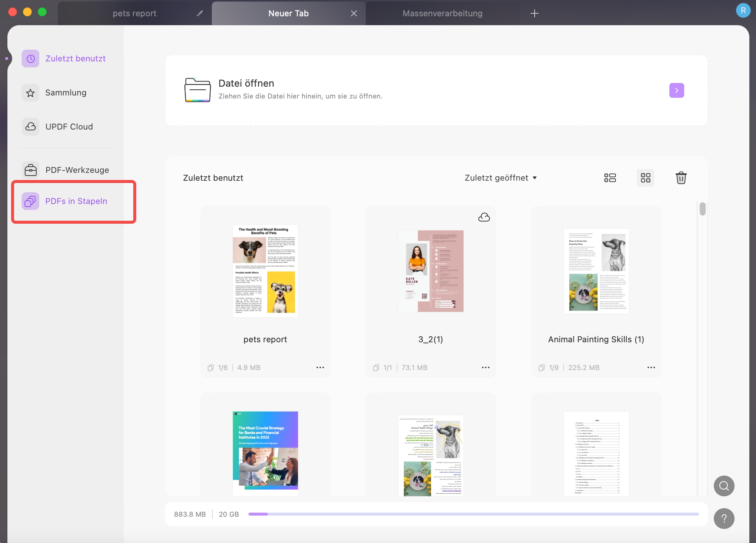This screenshot has width=756, height=543.
Task: Go to UPDF Cloud section
Action: pyautogui.click(x=68, y=127)
